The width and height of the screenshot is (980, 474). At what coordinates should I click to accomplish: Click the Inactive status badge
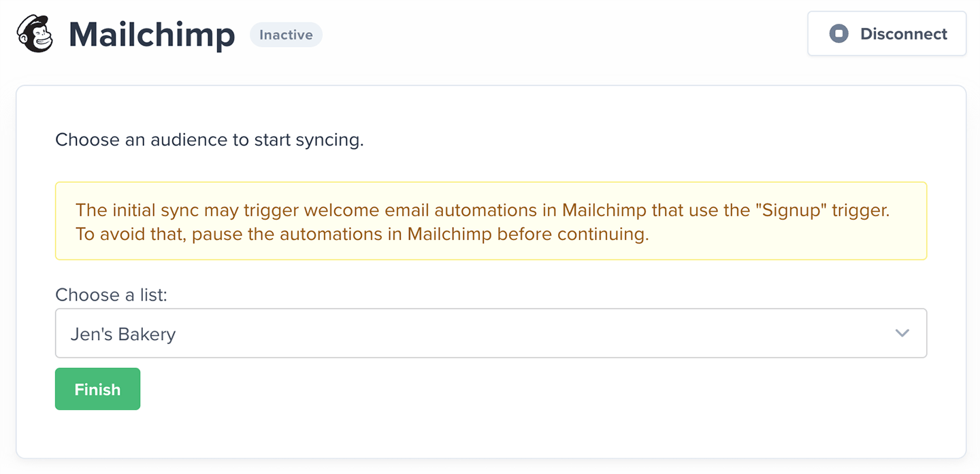coord(286,35)
